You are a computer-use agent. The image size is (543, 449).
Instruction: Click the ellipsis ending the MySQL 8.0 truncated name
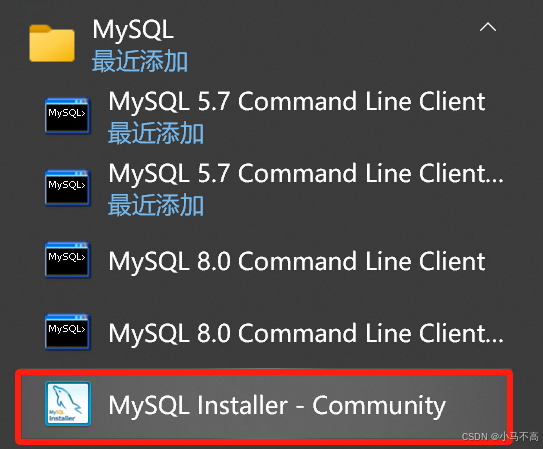pos(495,340)
